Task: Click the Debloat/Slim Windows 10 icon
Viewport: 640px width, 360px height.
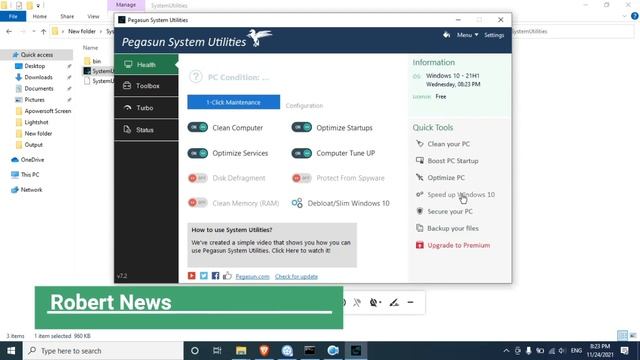Action: tap(297, 203)
